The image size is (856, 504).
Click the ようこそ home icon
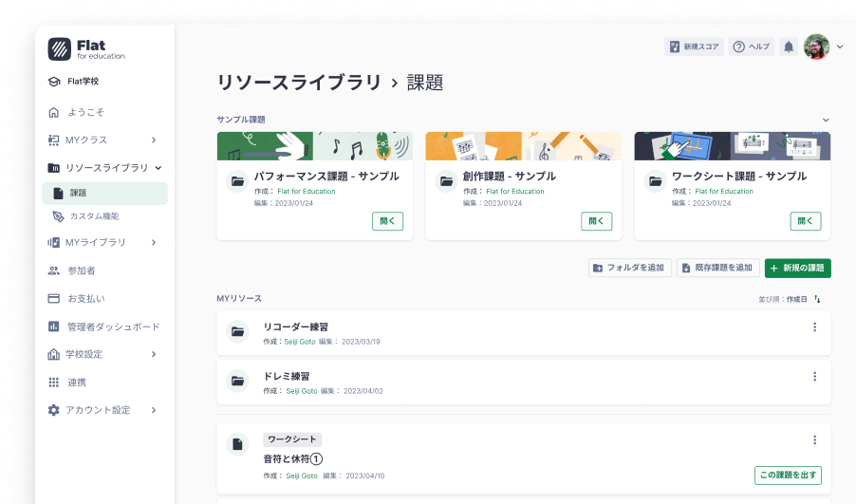(53, 113)
